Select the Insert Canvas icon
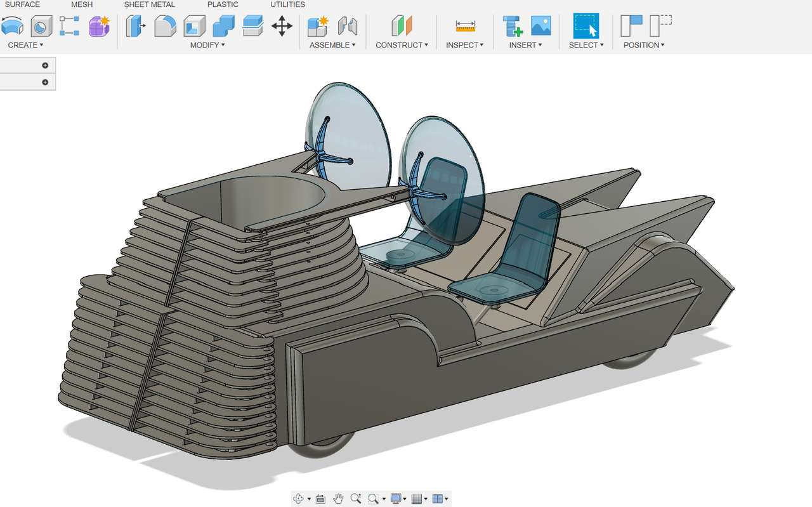The height and width of the screenshot is (507, 812). pyautogui.click(x=540, y=27)
